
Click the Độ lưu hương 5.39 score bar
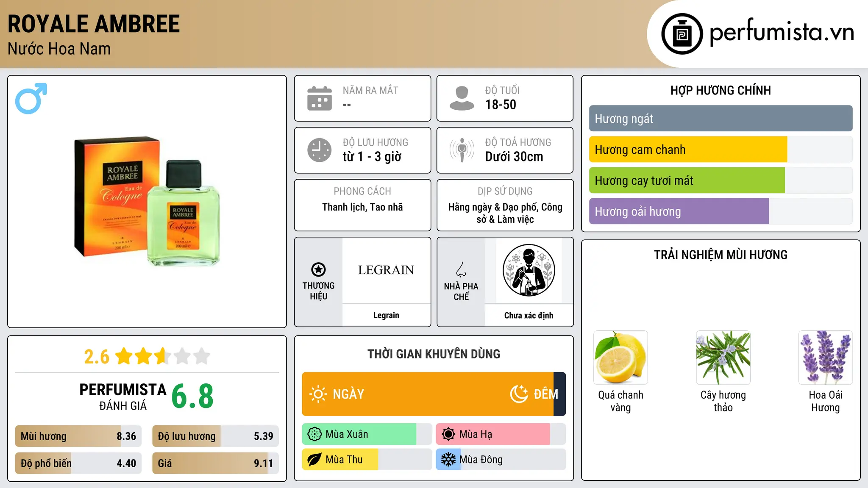coord(215,436)
